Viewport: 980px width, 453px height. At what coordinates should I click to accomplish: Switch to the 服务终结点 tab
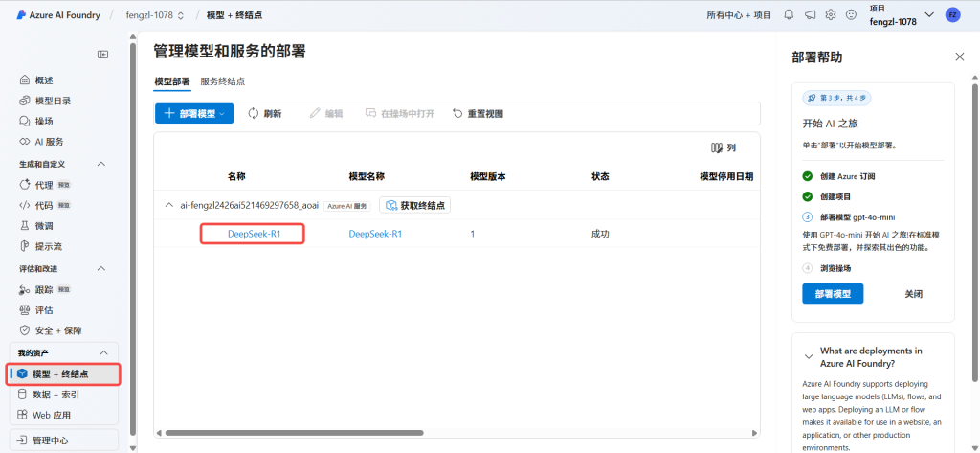click(x=222, y=81)
